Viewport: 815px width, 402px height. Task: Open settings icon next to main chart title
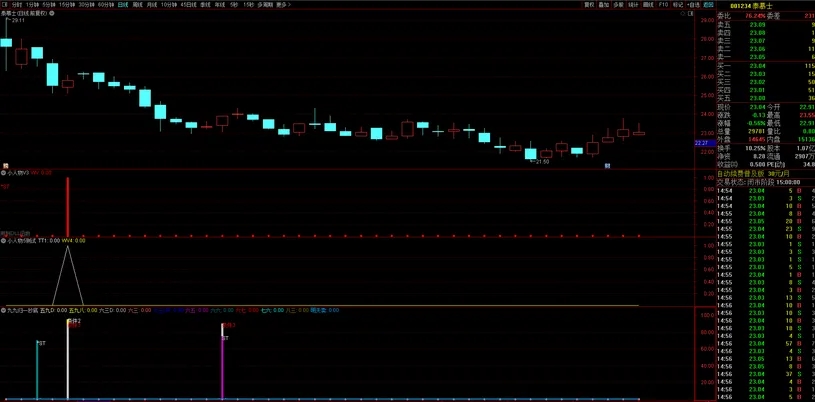click(x=51, y=13)
